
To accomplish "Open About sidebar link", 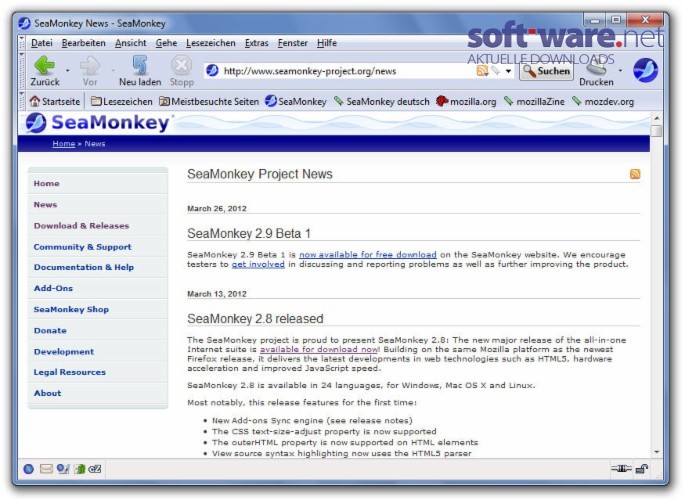I will 48,393.
